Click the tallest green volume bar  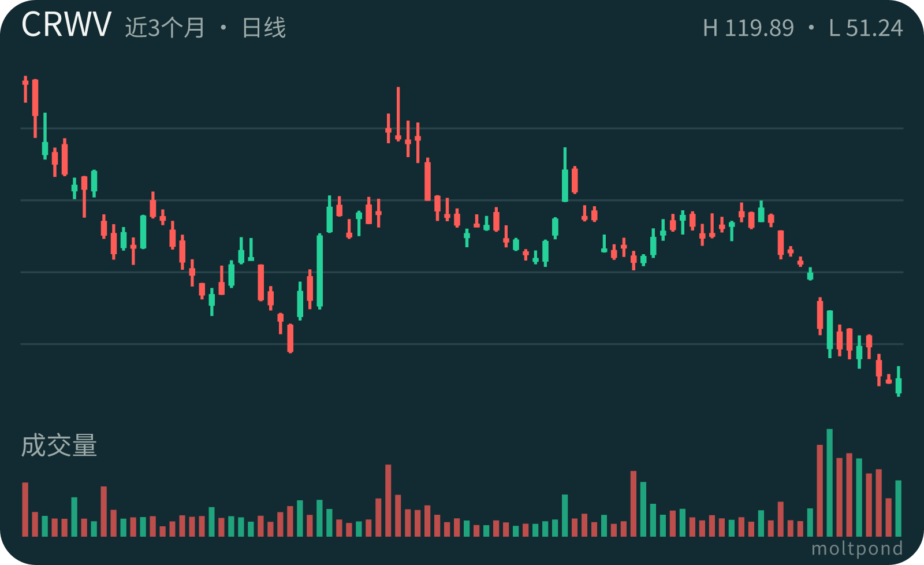pyautogui.click(x=830, y=483)
